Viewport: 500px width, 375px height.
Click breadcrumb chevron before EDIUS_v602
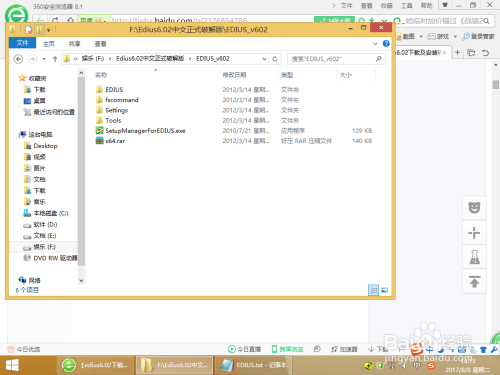click(x=190, y=59)
